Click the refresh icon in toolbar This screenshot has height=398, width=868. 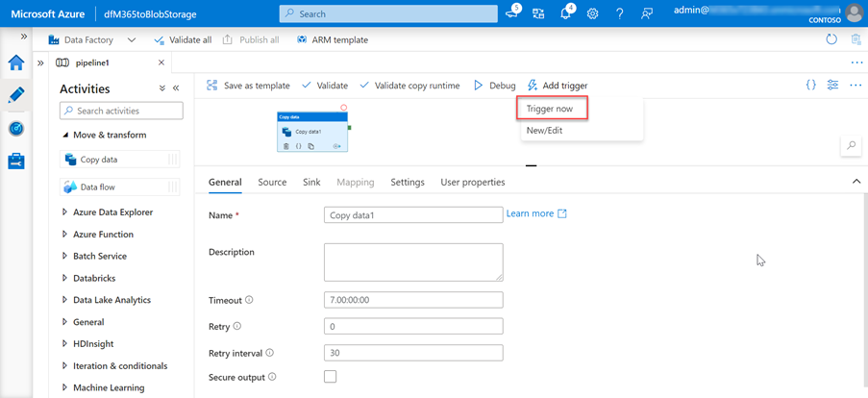[831, 39]
